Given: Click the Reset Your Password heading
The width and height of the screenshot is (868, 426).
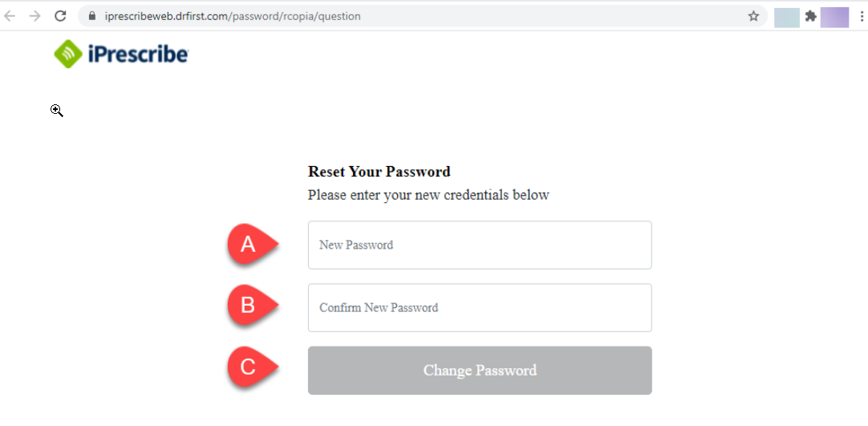Looking at the screenshot, I should click(379, 172).
